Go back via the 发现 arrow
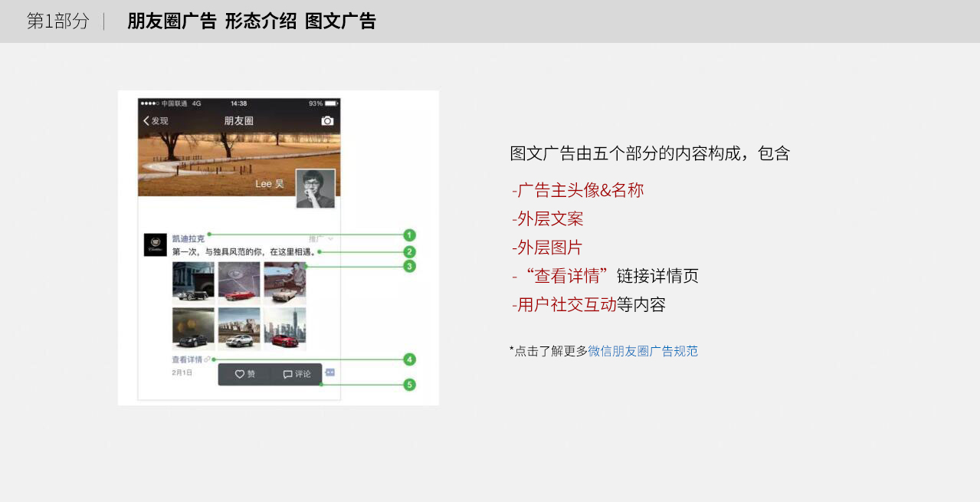 tap(156, 121)
